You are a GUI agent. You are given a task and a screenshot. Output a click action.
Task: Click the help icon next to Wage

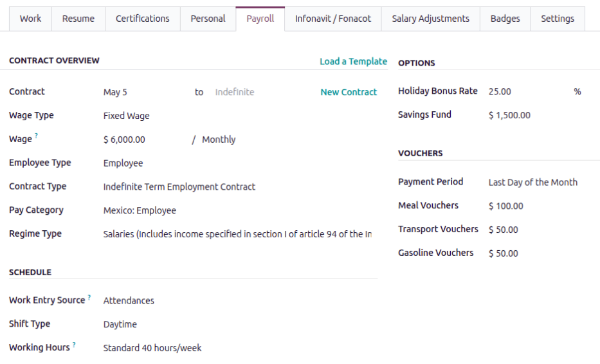37,136
